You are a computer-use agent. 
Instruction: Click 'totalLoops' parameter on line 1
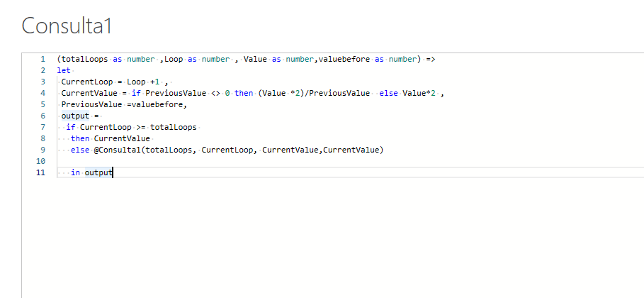pyautogui.click(x=84, y=60)
